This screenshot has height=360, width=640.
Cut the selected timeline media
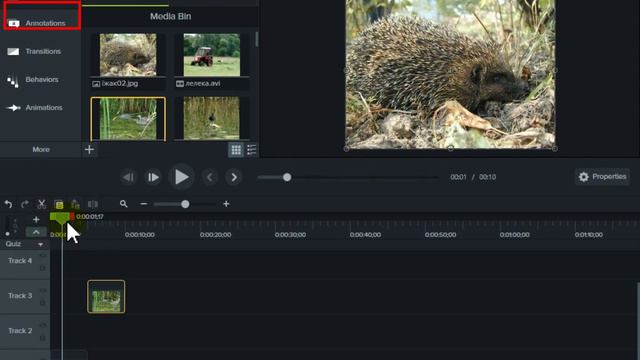pyautogui.click(x=42, y=204)
